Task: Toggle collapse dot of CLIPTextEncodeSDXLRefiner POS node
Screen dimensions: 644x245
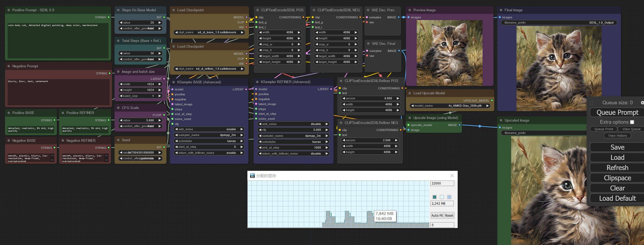Action: (341, 81)
